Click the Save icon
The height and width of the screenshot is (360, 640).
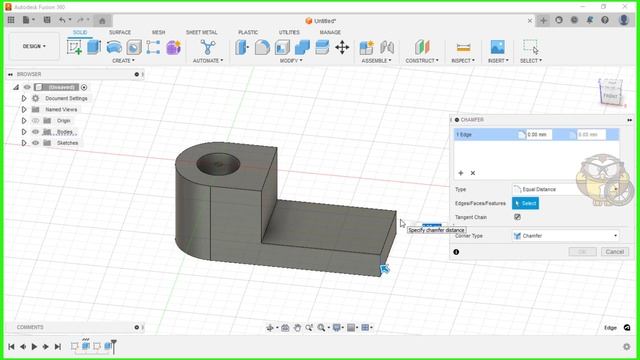(x=47, y=20)
